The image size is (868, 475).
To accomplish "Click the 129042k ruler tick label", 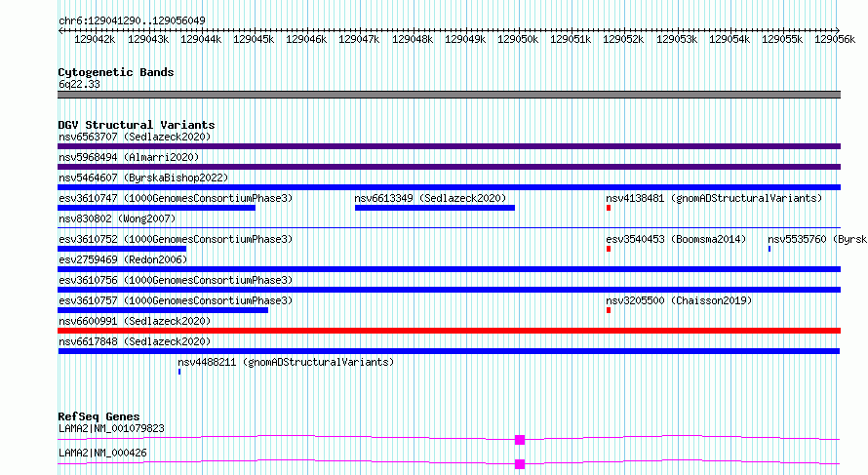I will pos(95,39).
